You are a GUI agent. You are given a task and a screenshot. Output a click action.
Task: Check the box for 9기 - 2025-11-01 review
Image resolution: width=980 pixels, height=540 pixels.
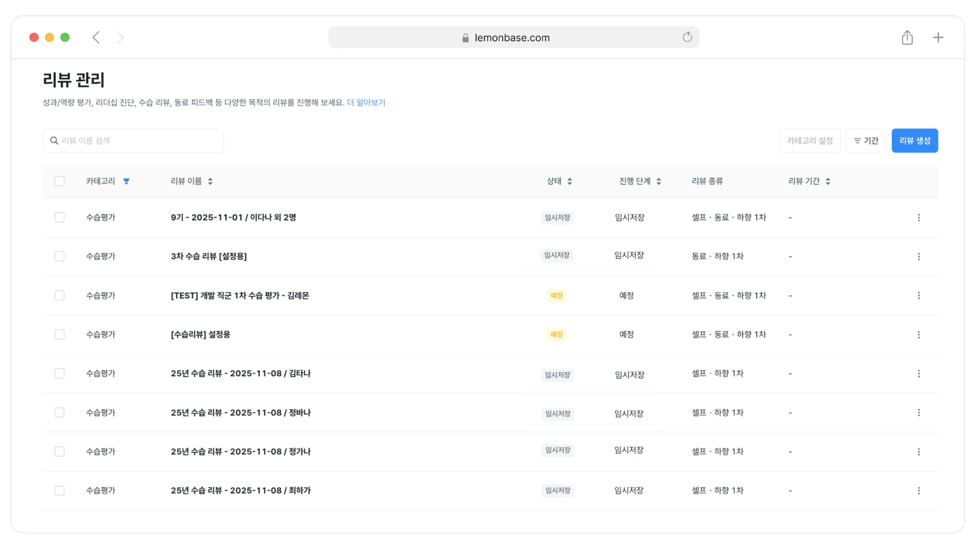[x=59, y=217]
